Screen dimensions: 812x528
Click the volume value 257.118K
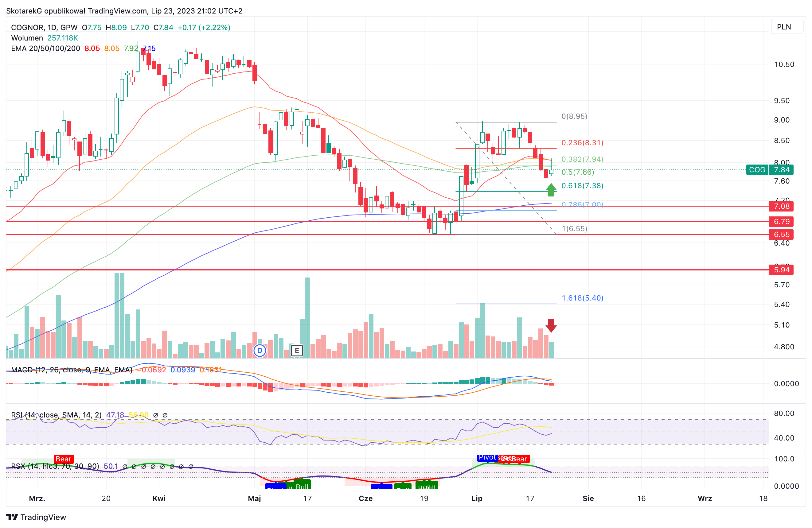tap(63, 38)
